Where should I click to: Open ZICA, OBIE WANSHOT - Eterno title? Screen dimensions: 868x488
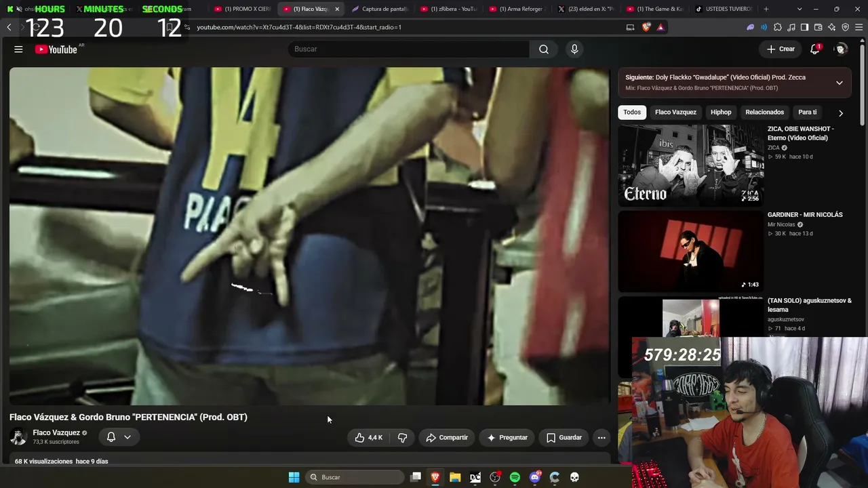click(801, 134)
